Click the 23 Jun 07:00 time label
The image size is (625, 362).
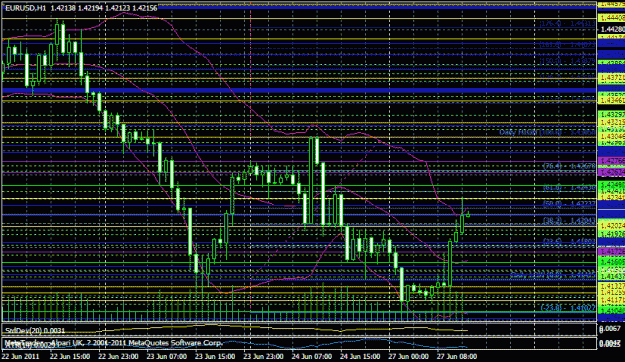(x=167, y=356)
